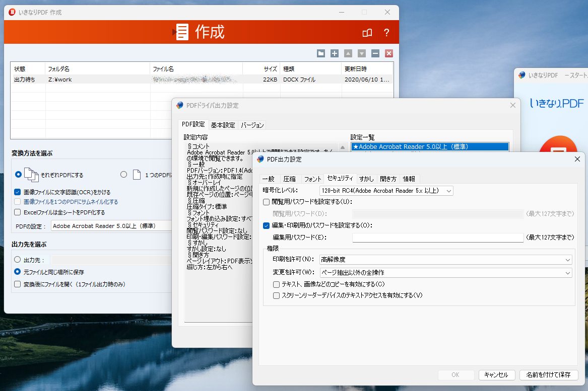
Task: Click いきなりPDF app icon in title bar
Action: 12,12
